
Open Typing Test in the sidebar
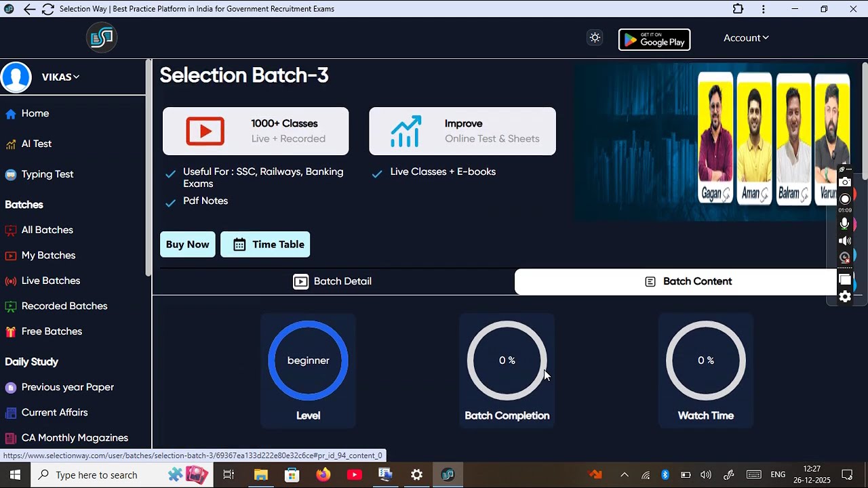click(x=47, y=174)
